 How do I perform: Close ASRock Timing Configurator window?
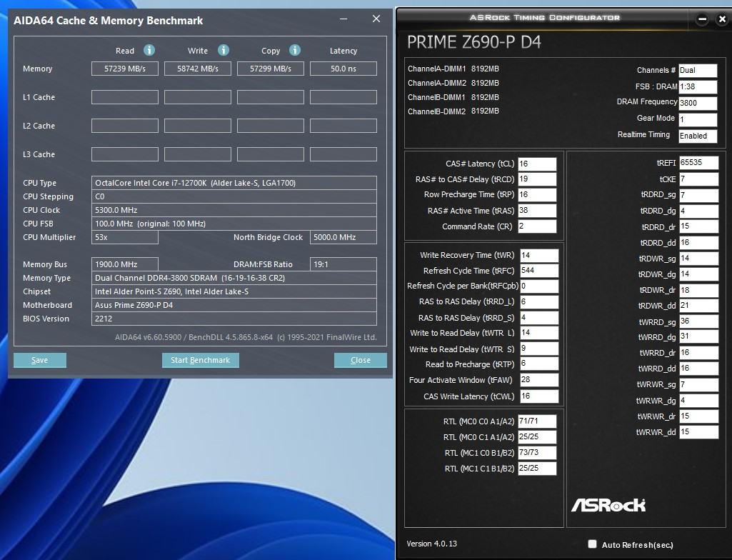pyautogui.click(x=722, y=19)
